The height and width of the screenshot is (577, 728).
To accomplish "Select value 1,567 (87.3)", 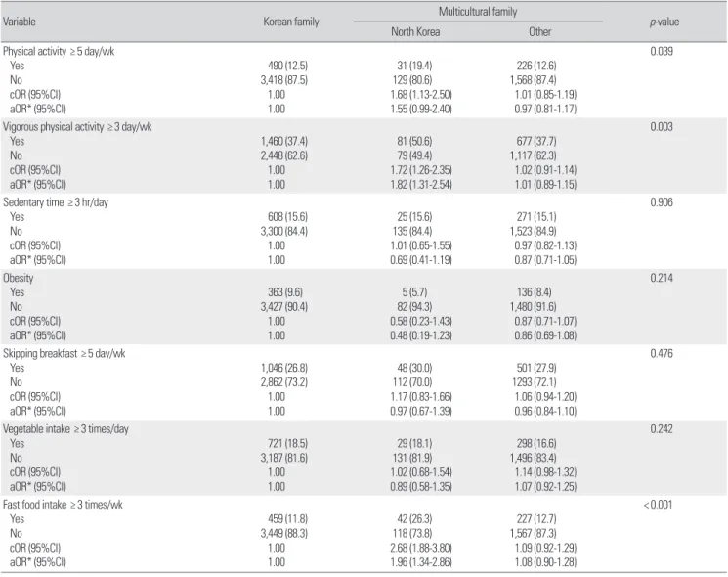I will (x=533, y=533).
